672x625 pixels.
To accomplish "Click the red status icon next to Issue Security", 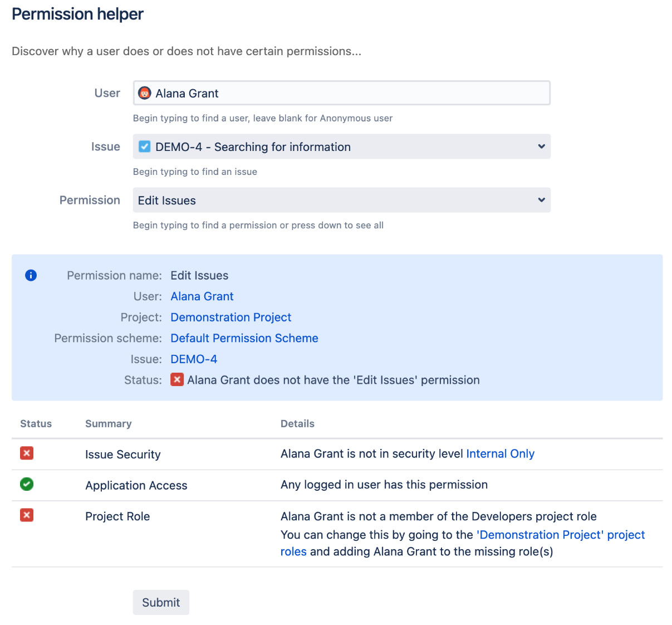I will [26, 453].
